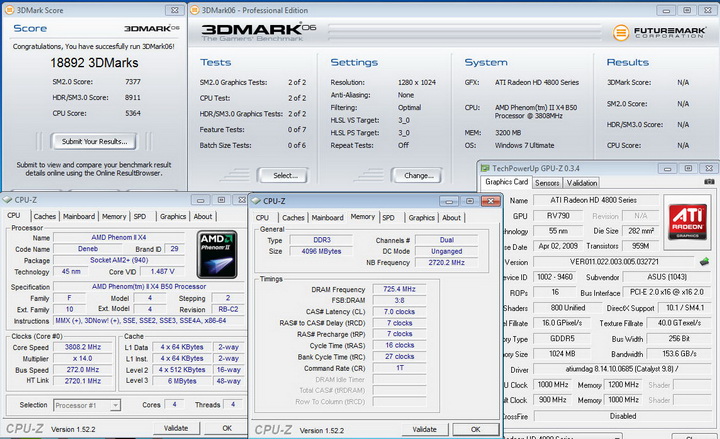This screenshot has height=439, width=720.
Task: Click DRAM Frequency value 725.4 MHz
Action: [x=399, y=289]
